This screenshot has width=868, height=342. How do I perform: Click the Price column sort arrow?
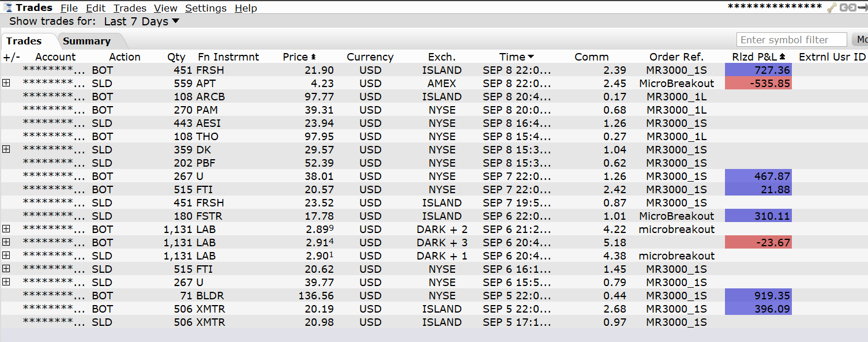[314, 57]
